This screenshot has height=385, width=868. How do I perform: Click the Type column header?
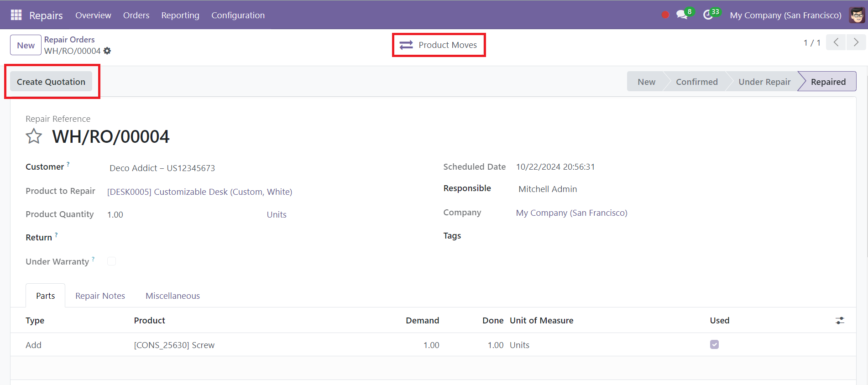point(35,320)
